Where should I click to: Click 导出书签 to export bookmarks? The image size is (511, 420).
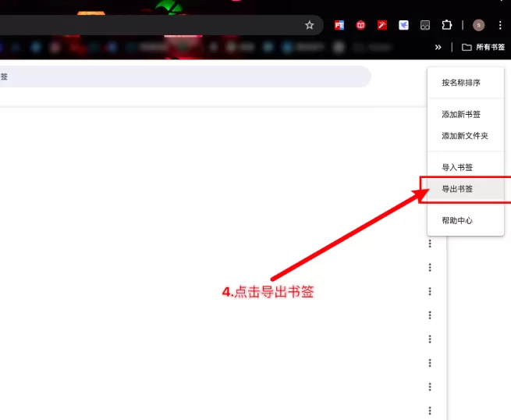tap(457, 189)
